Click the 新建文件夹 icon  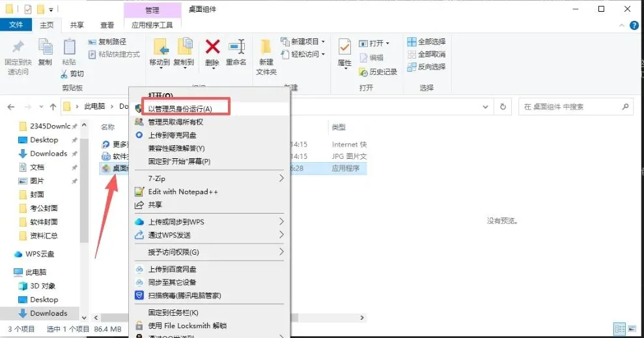(266, 47)
